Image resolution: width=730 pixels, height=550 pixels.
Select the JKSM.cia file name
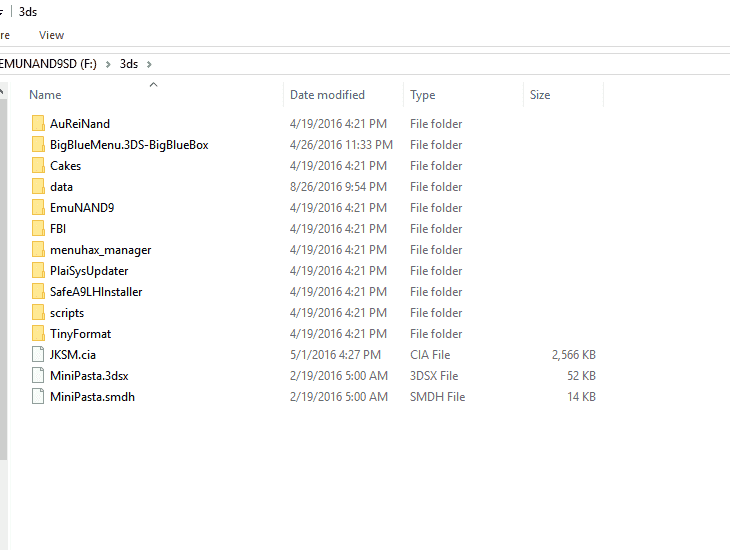point(73,355)
